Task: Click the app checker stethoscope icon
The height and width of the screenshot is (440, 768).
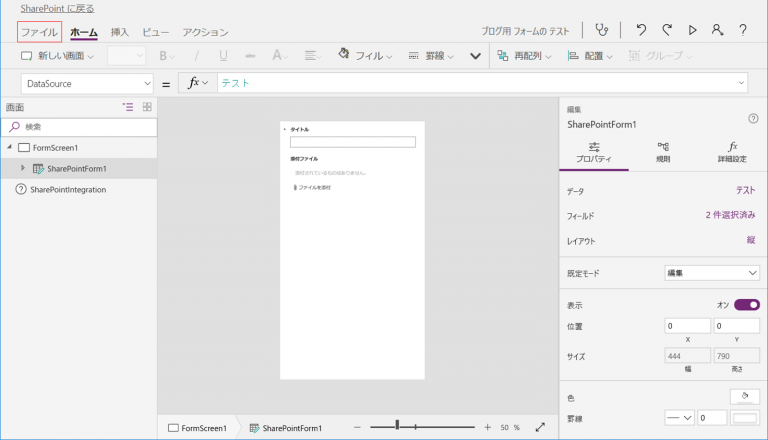Action: click(x=601, y=31)
